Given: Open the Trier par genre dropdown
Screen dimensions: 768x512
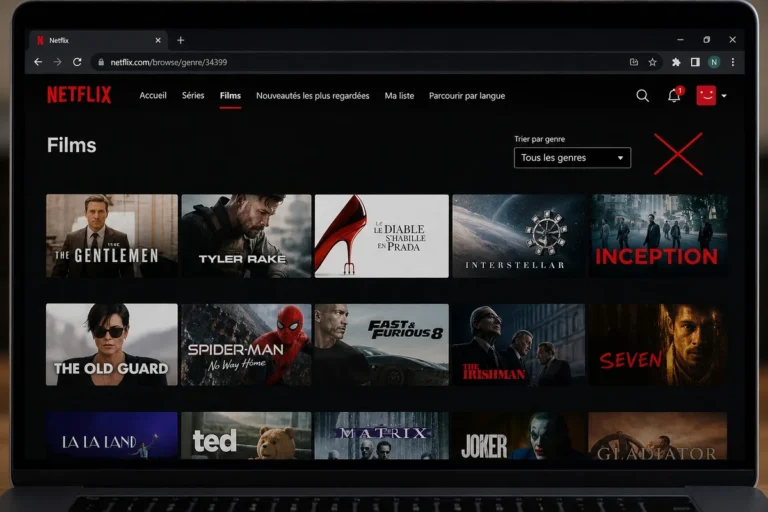Looking at the screenshot, I should (572, 158).
